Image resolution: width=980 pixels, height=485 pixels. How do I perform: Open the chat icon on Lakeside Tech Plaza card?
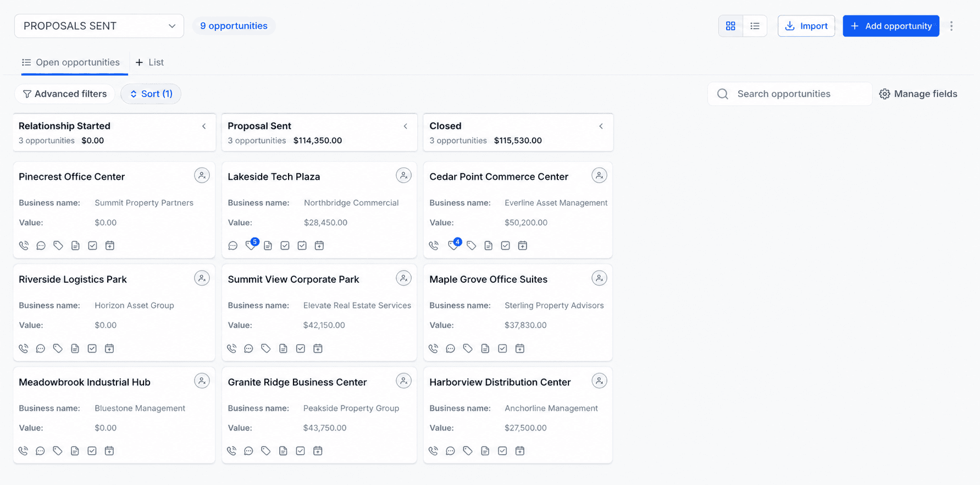pyautogui.click(x=233, y=246)
